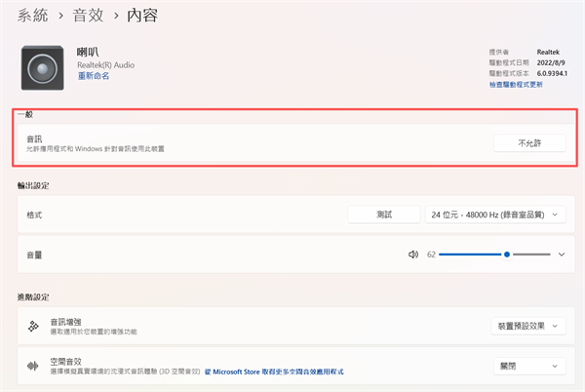The width and height of the screenshot is (585, 392).
Task: Mute the speaker using the volume icon
Action: point(413,255)
